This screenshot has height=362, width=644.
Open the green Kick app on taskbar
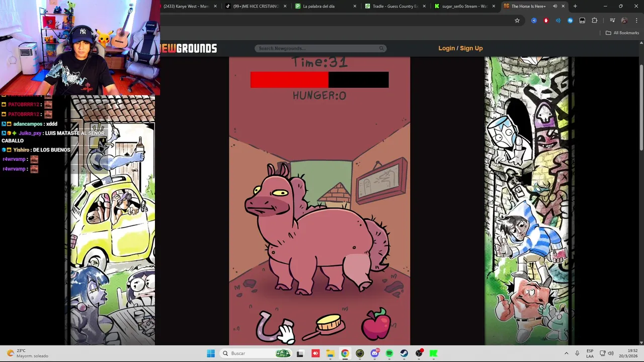434,353
